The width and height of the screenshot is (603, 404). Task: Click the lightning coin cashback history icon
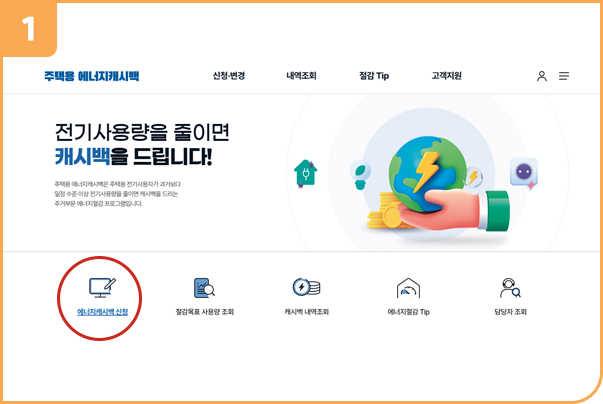(x=306, y=287)
